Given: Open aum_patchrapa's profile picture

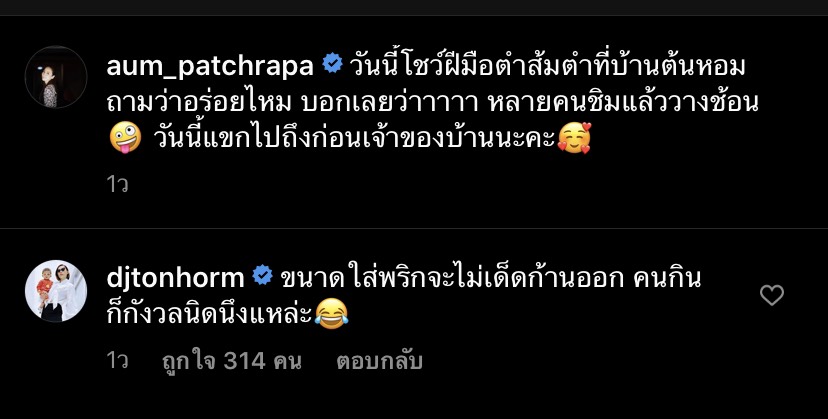Looking at the screenshot, I should [x=56, y=77].
